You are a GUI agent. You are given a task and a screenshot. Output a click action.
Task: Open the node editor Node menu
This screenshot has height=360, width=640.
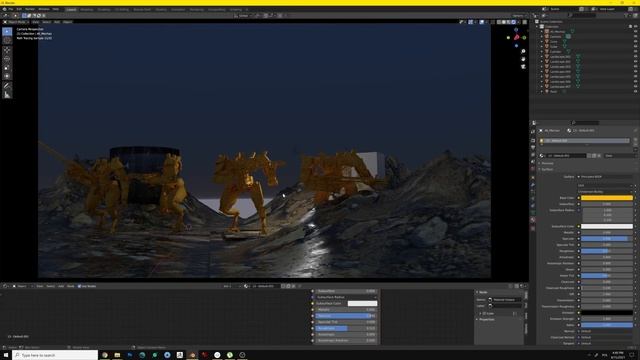pos(71,286)
